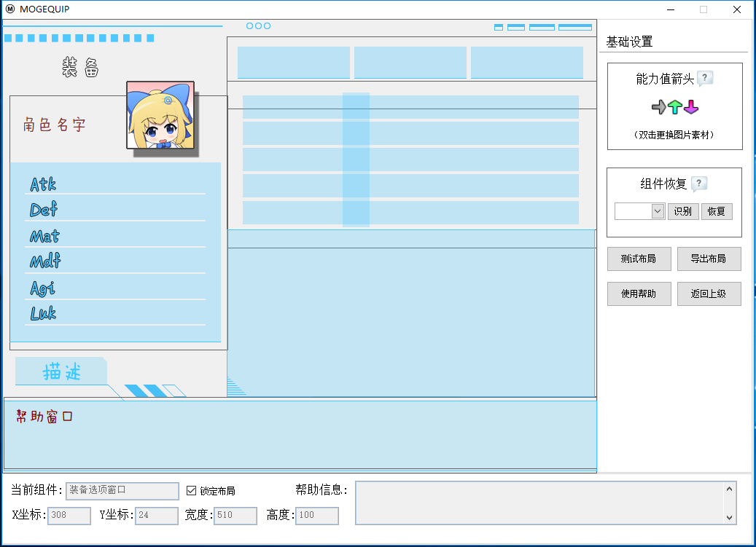
Task: Click the Y坐标 input field
Action: (157, 516)
